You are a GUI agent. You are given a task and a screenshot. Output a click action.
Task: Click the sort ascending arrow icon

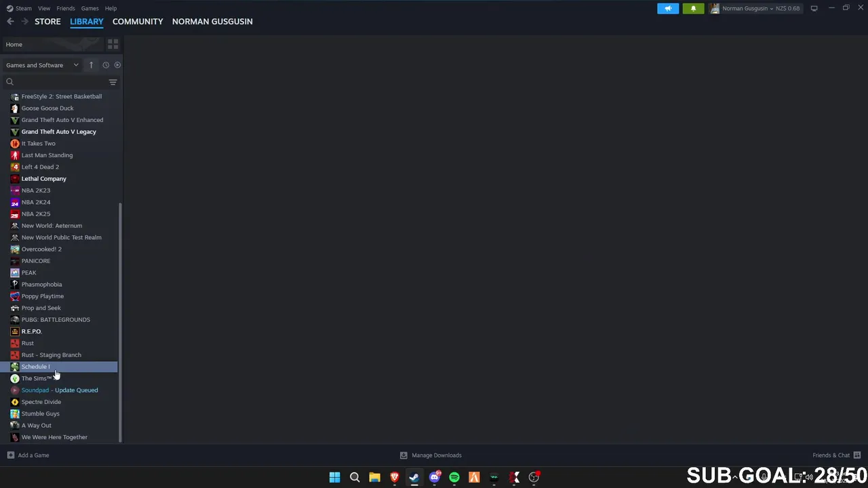[x=91, y=65]
